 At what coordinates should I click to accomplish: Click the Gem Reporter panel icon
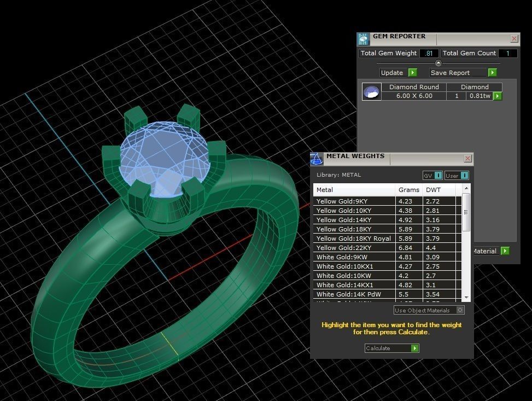(x=363, y=39)
